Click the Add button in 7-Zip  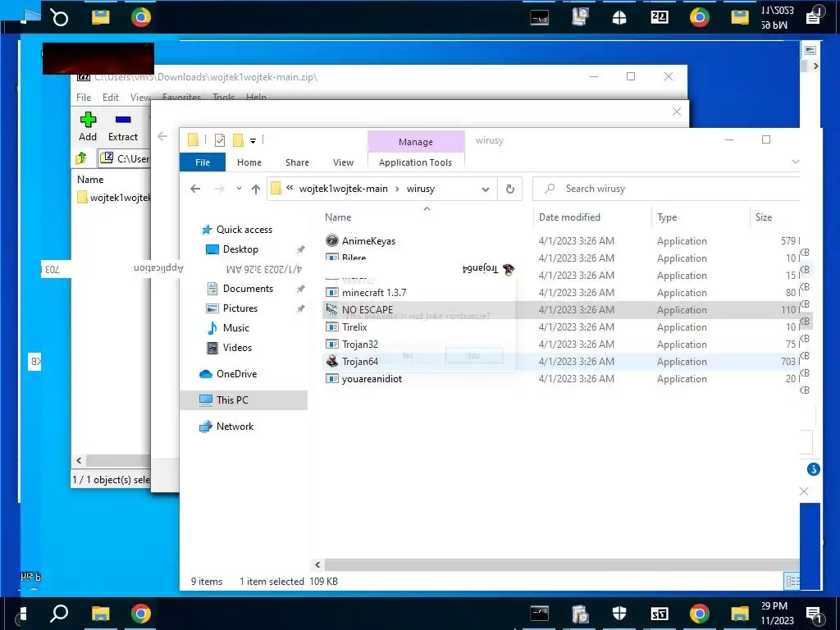click(x=88, y=127)
